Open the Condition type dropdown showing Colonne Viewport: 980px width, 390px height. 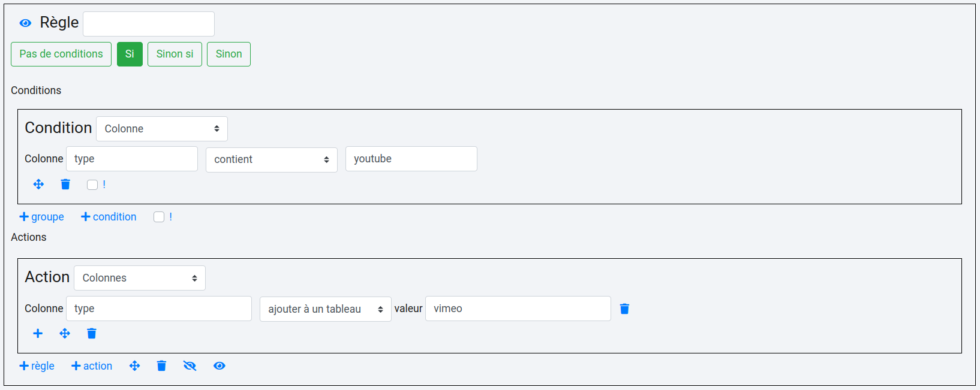click(x=162, y=129)
